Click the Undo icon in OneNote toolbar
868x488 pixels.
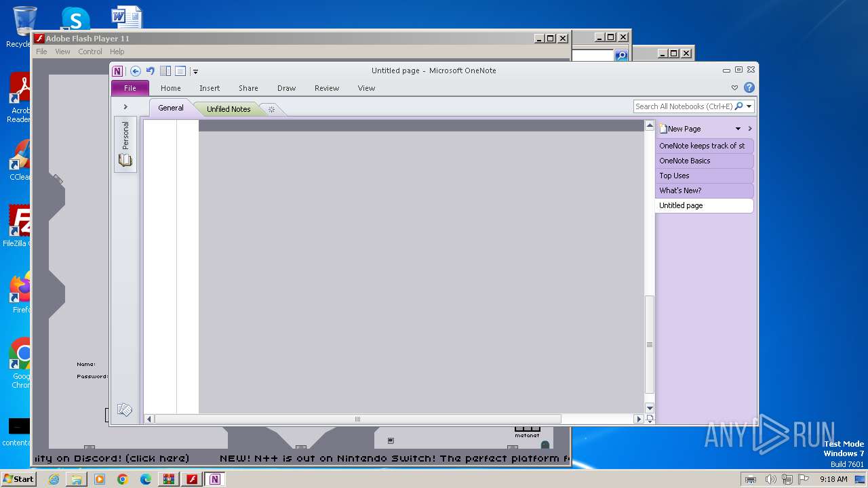(x=151, y=70)
